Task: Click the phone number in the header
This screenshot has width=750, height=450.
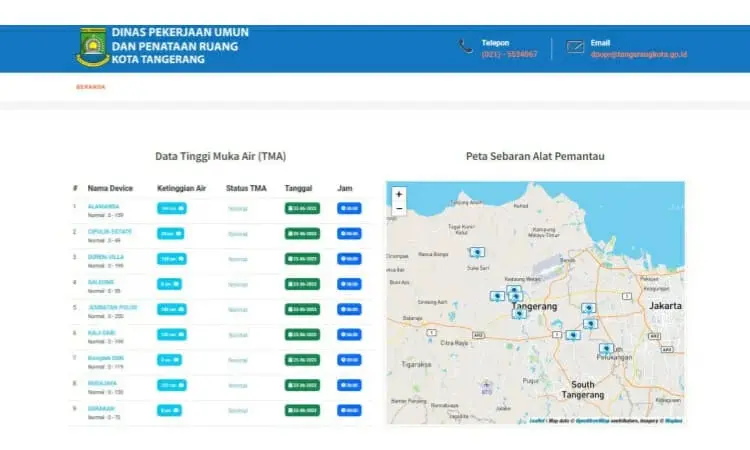Action: click(509, 55)
